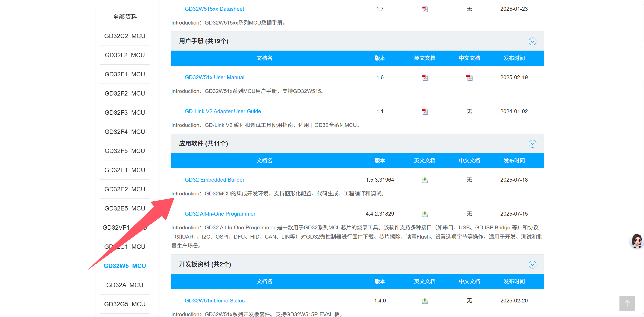Select 全部资料 in the sidebar
Screen dimensions: 644x317
(x=125, y=17)
